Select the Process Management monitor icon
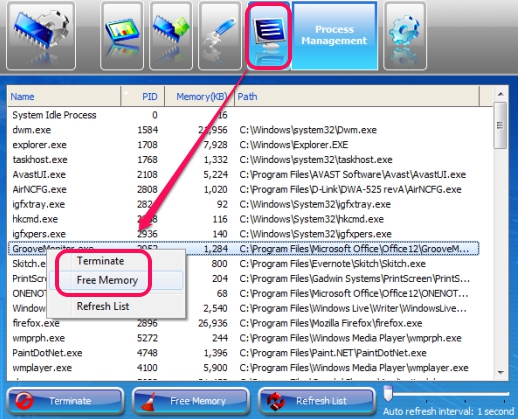The width and height of the screenshot is (518, 419). click(269, 35)
